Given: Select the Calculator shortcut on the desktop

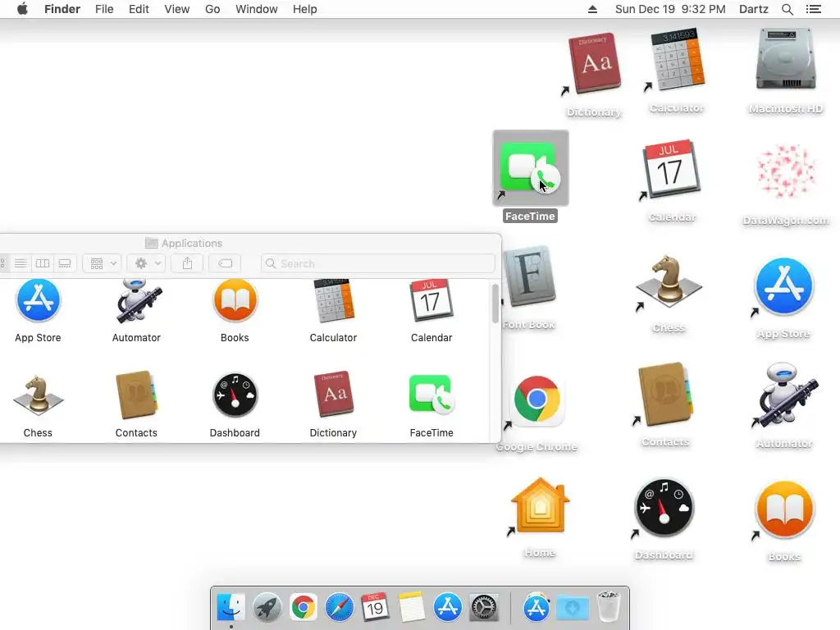Looking at the screenshot, I should pyautogui.click(x=677, y=59).
